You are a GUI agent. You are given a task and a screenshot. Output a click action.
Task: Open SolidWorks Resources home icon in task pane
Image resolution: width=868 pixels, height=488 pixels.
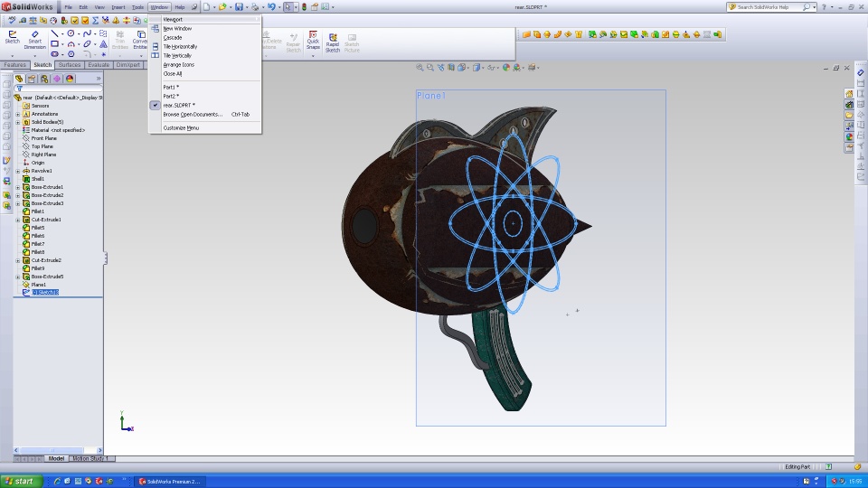click(x=849, y=93)
